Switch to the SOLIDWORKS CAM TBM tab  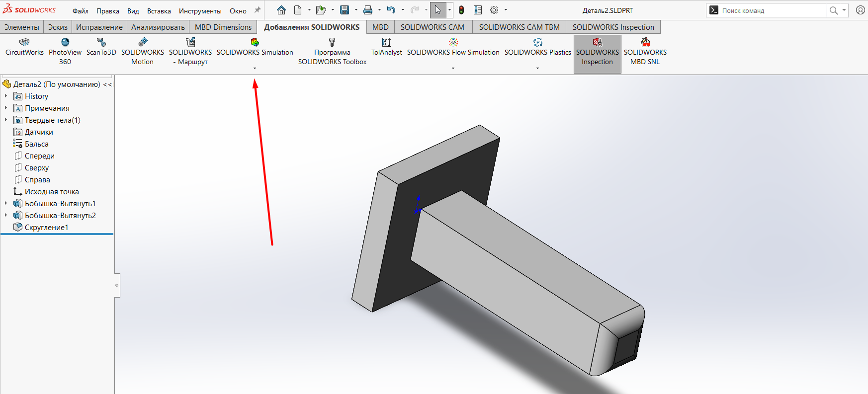[519, 27]
